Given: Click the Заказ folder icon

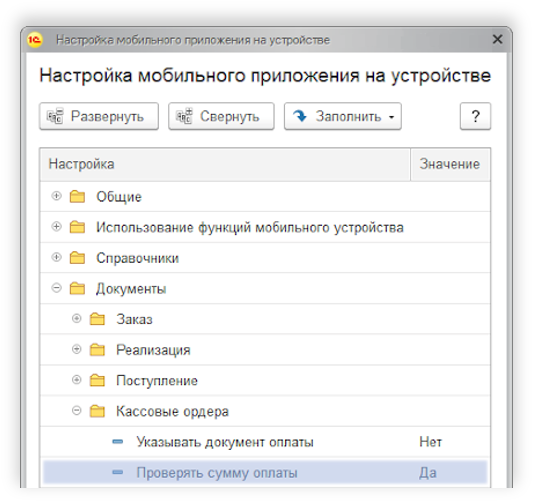Looking at the screenshot, I should [97, 319].
